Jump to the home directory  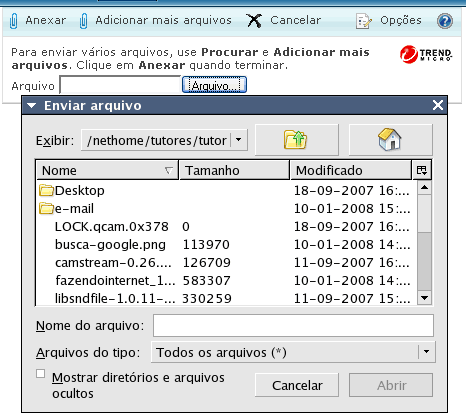(x=391, y=140)
